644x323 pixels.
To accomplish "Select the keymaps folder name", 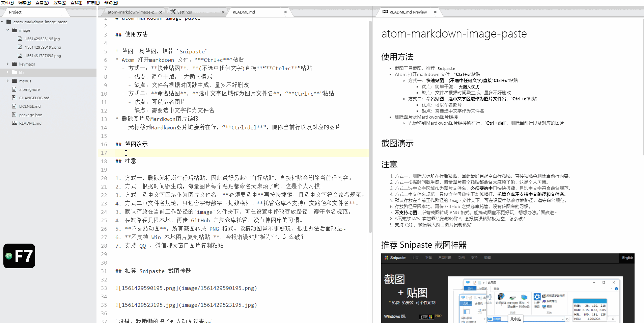I will (x=27, y=64).
